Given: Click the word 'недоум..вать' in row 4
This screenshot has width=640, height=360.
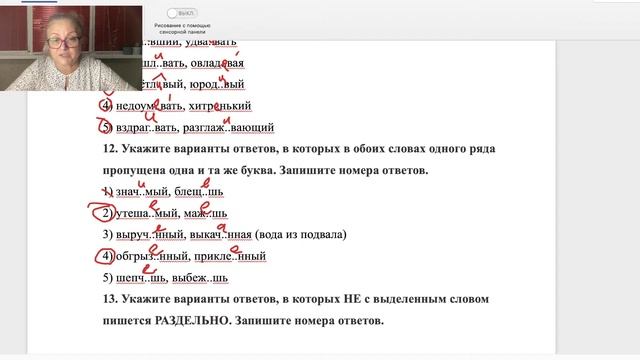Looking at the screenshot, I should pyautogui.click(x=149, y=106).
